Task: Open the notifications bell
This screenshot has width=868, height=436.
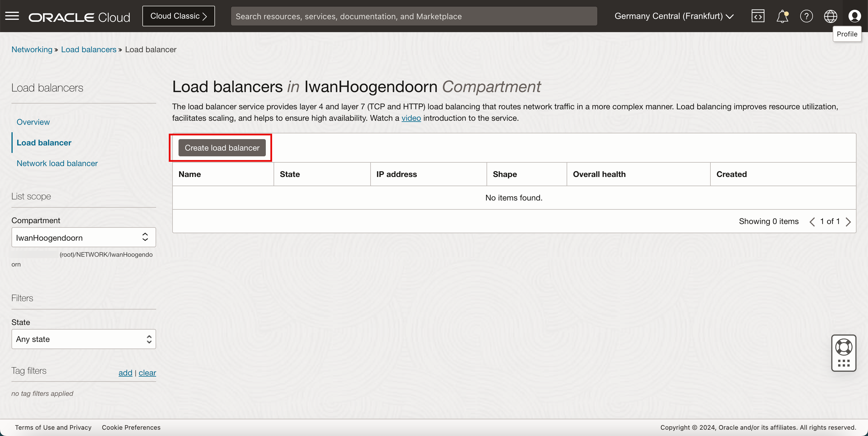Action: (782, 16)
